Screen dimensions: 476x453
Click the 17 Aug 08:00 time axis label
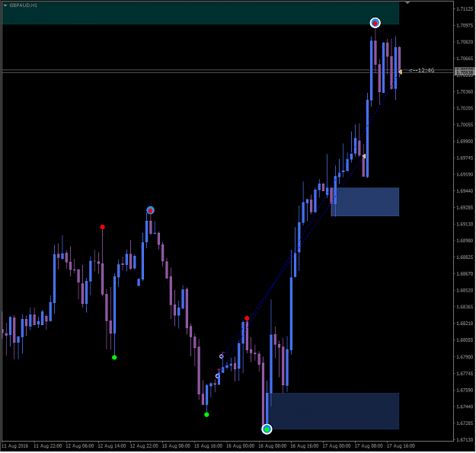(x=369, y=445)
